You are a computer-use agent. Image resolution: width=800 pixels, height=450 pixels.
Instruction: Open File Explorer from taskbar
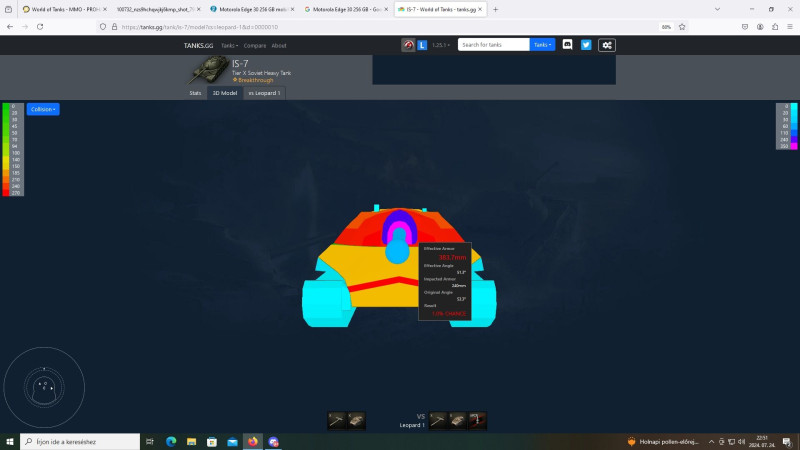(191, 441)
